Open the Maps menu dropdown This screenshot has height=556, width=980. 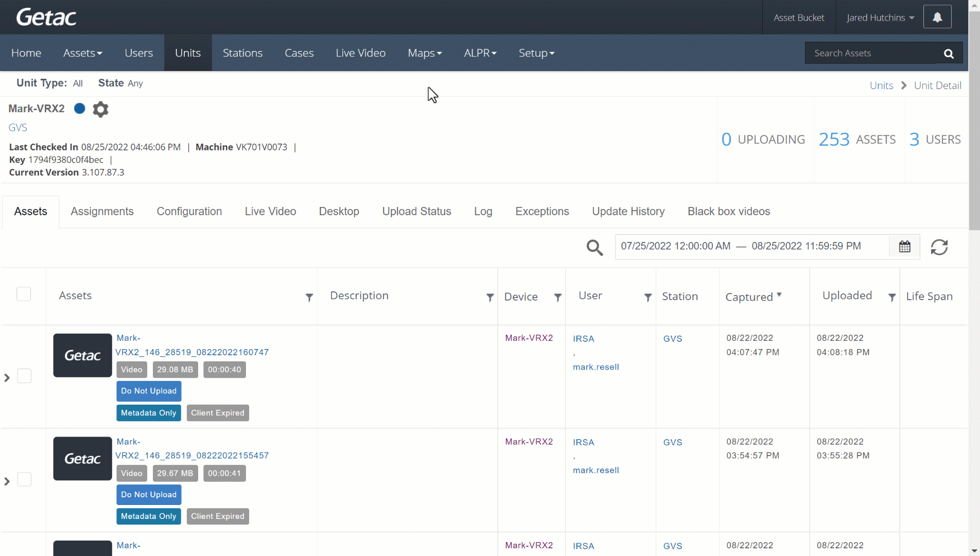click(425, 53)
